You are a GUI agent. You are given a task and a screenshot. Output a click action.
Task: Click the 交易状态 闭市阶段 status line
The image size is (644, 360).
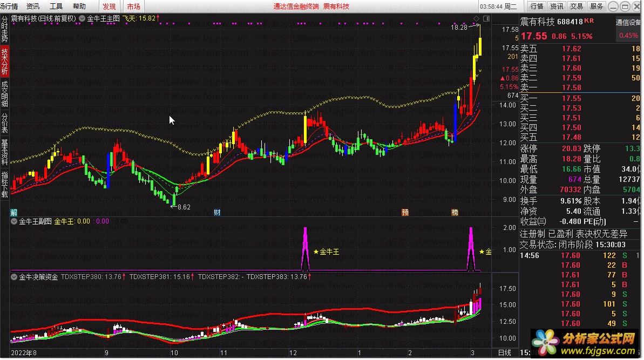point(573,245)
